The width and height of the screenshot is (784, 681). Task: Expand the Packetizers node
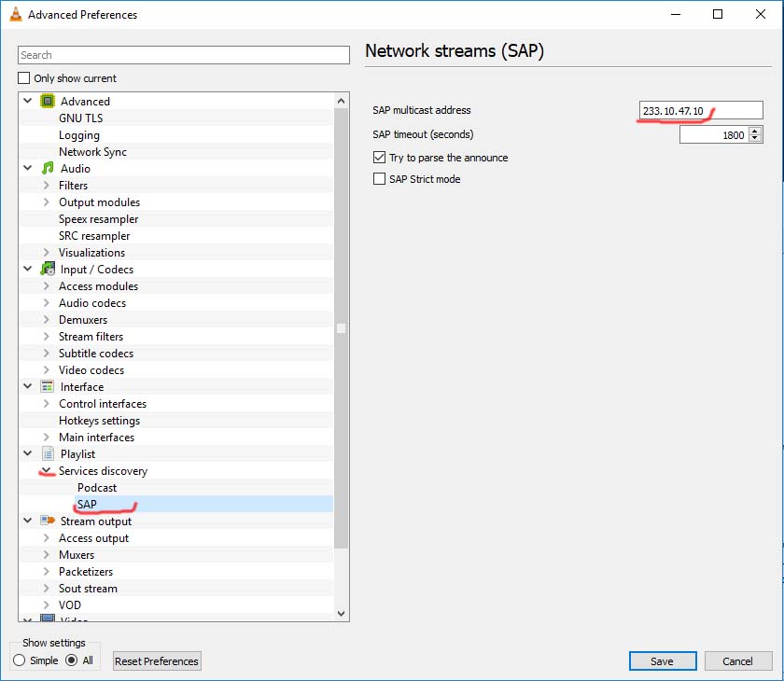47,572
